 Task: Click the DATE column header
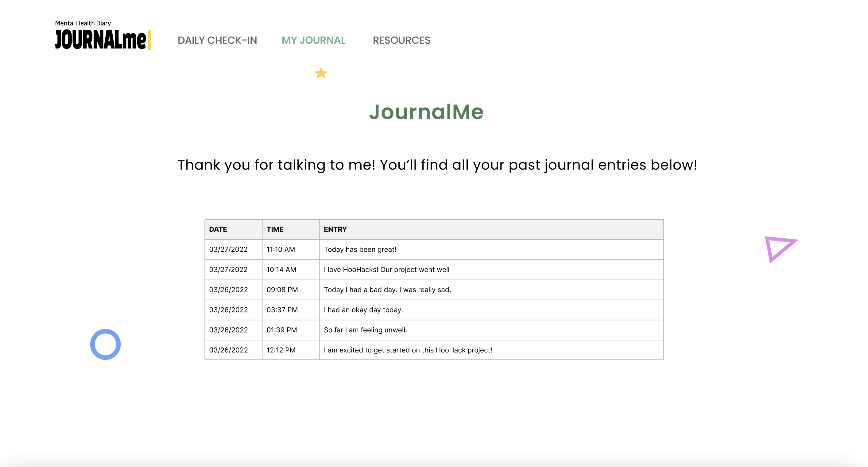[x=218, y=229]
